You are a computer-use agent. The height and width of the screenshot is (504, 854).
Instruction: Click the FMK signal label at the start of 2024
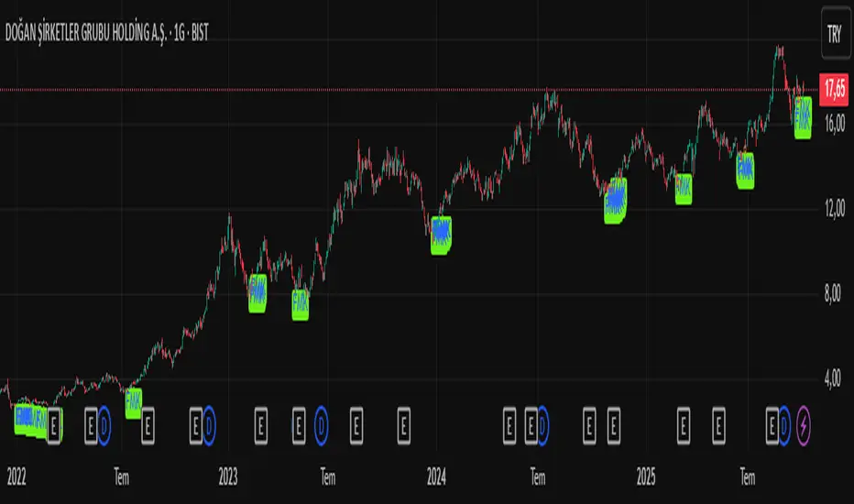point(441,236)
